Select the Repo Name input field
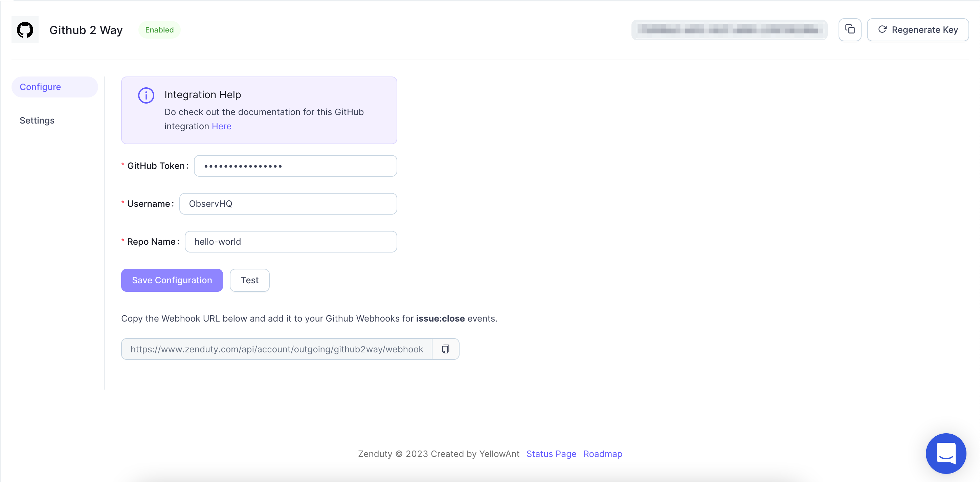The image size is (980, 482). point(291,242)
